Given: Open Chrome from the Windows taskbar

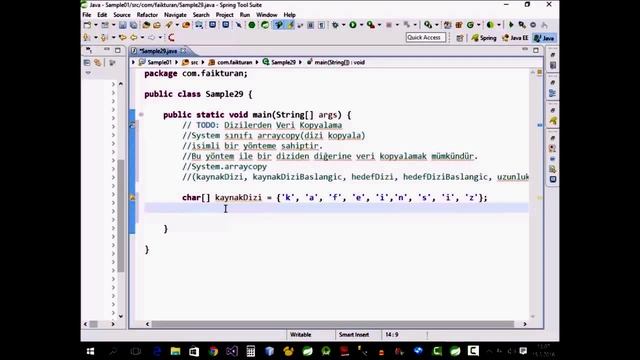Looking at the screenshot, I should (213, 351).
